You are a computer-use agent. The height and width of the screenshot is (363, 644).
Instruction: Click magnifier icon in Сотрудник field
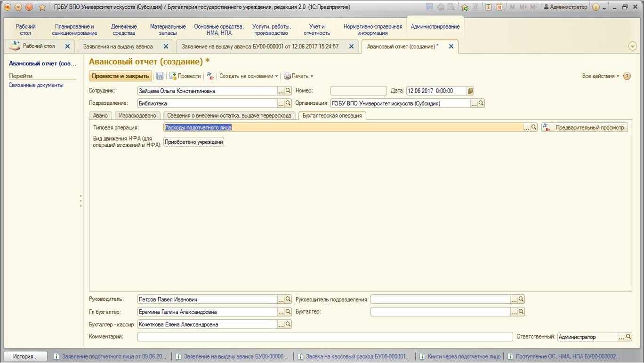pos(289,91)
